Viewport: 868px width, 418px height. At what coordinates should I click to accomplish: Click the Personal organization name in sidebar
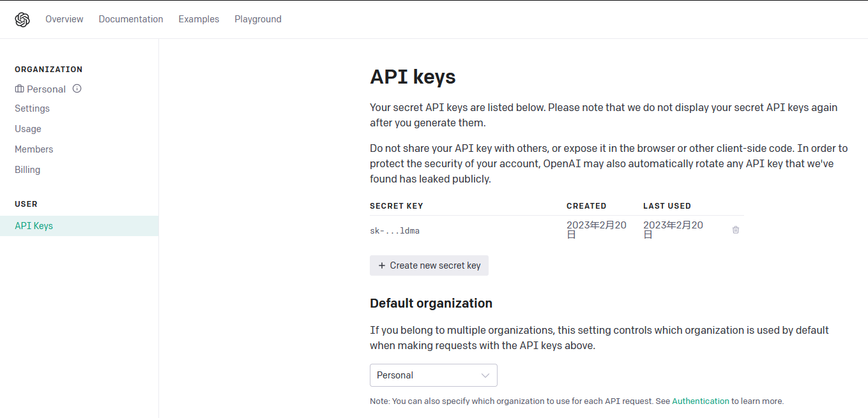46,89
